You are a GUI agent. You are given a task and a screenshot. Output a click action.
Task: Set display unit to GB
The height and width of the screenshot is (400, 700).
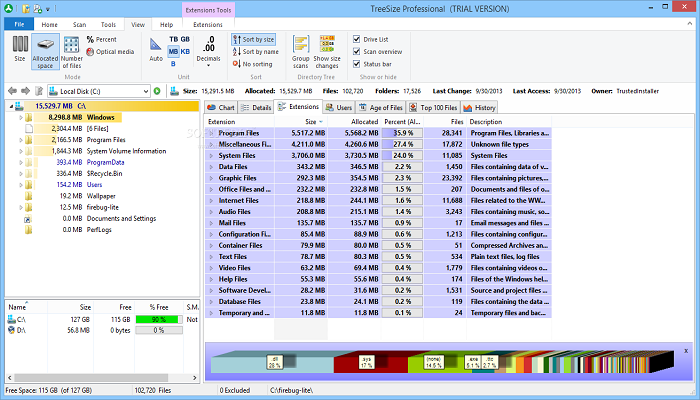185,39
